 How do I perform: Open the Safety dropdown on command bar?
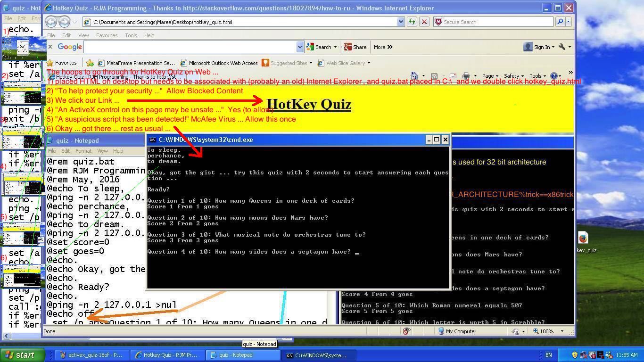[x=514, y=75]
